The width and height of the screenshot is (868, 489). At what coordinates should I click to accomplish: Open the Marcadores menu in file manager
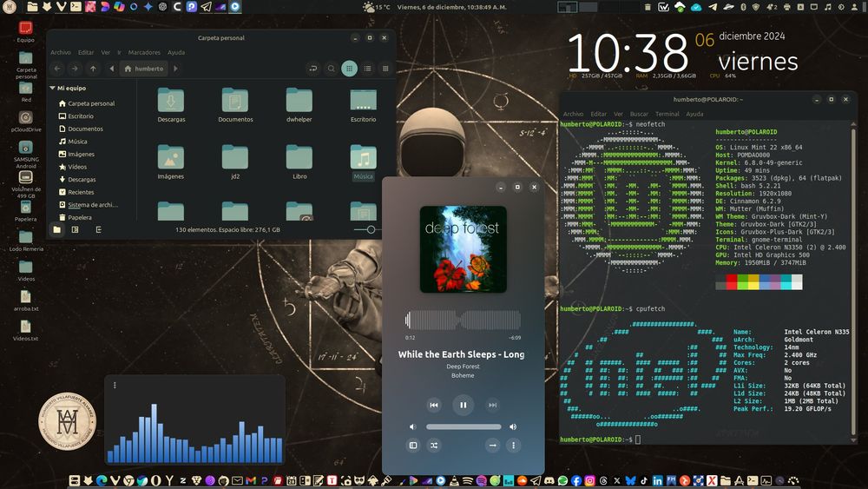coord(144,53)
